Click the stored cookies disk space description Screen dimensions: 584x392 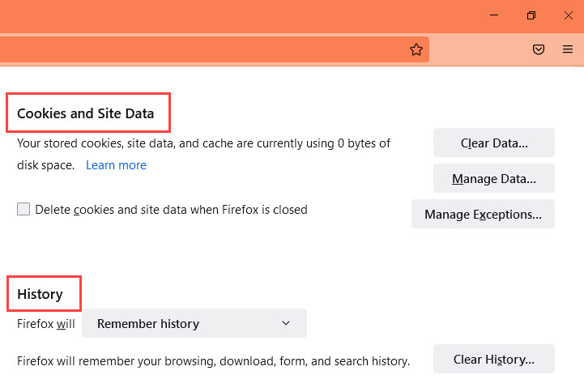(x=203, y=143)
